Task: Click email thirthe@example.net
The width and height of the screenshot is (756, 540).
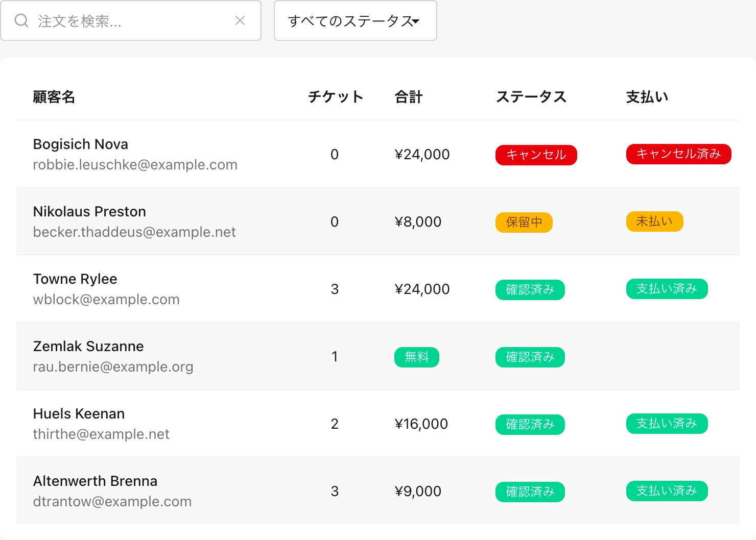Action: [101, 434]
